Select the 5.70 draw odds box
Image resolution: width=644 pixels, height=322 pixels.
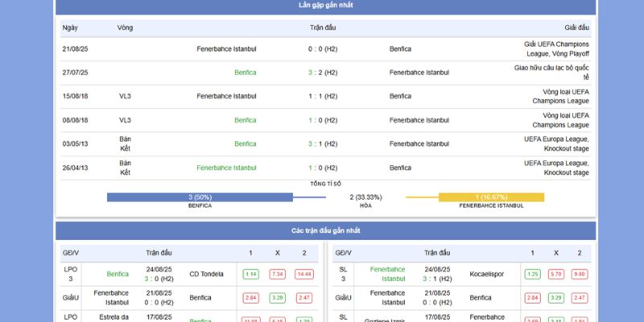pyautogui.click(x=555, y=275)
